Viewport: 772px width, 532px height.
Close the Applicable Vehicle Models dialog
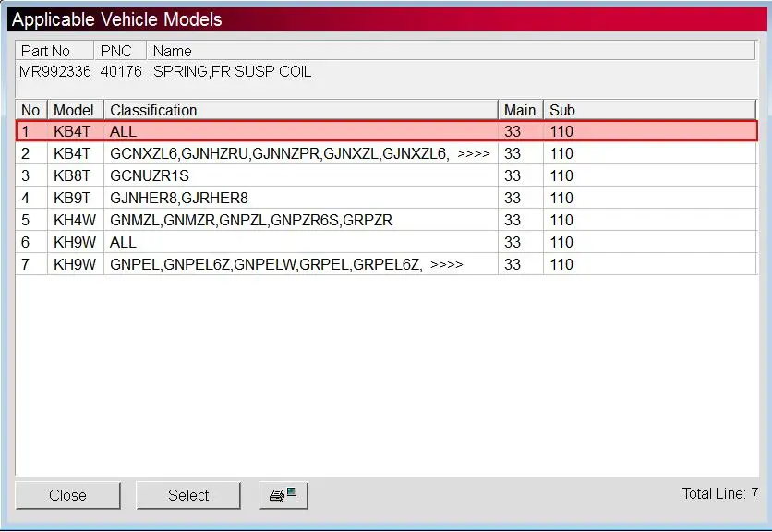point(68,495)
